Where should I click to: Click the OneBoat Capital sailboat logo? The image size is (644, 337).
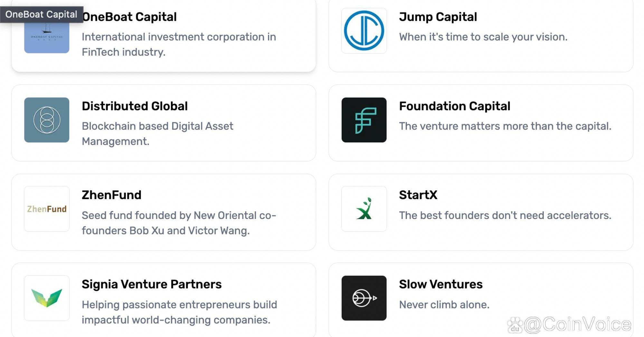(47, 38)
